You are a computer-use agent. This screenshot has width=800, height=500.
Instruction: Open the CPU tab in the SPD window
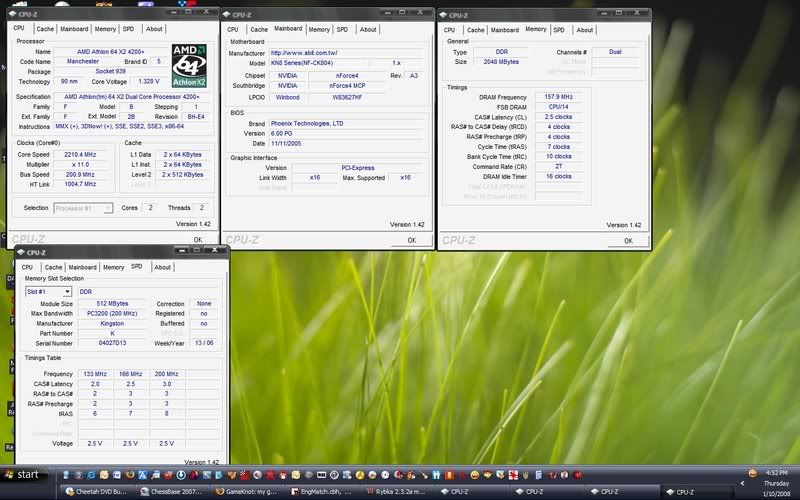pos(27,267)
